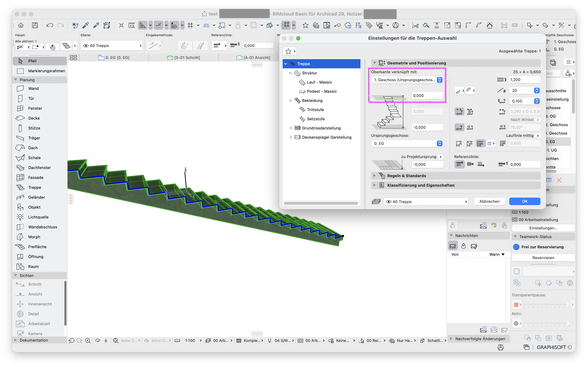The image size is (588, 367).
Task: Select the Raum tool
Action: pos(40,267)
